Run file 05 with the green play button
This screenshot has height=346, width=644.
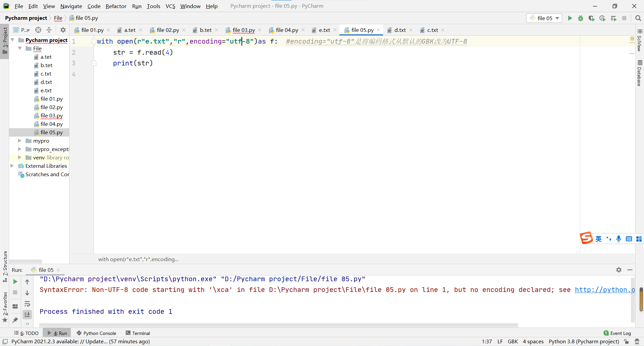570,18
